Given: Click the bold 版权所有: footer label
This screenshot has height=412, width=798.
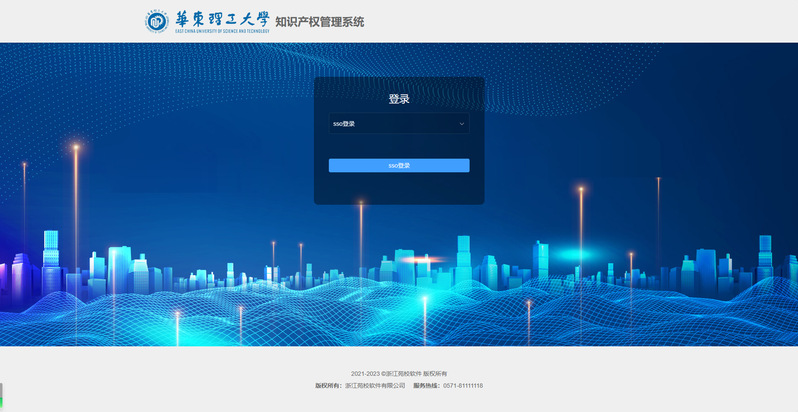Looking at the screenshot, I should [x=328, y=385].
